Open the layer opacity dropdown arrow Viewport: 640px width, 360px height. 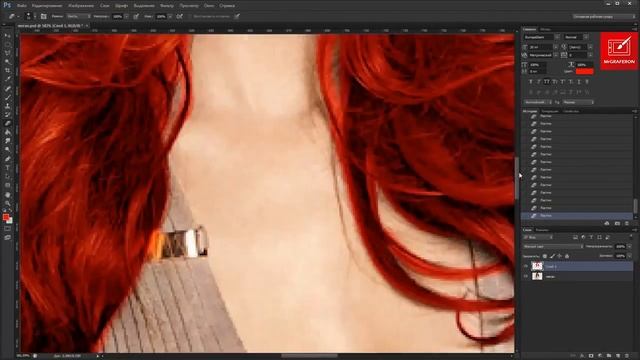629,247
